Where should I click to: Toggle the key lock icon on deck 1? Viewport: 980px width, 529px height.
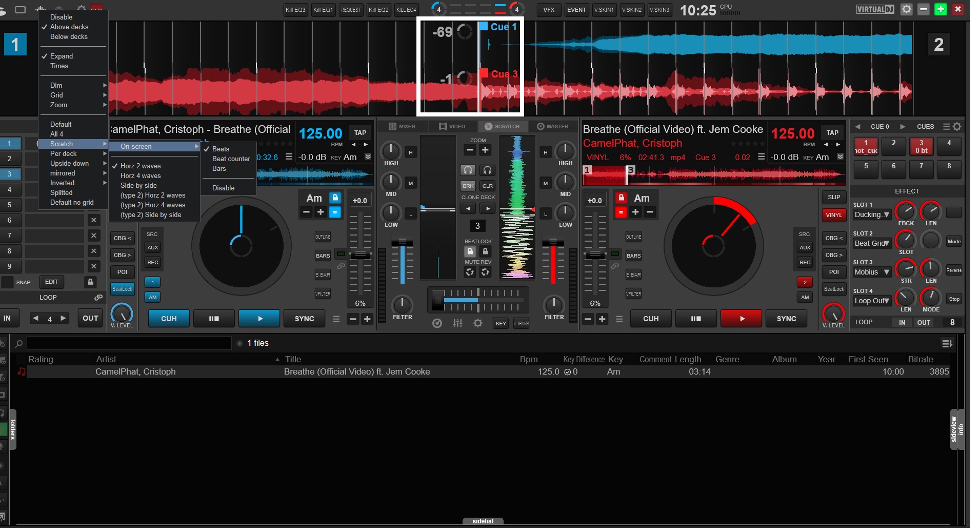pyautogui.click(x=335, y=198)
